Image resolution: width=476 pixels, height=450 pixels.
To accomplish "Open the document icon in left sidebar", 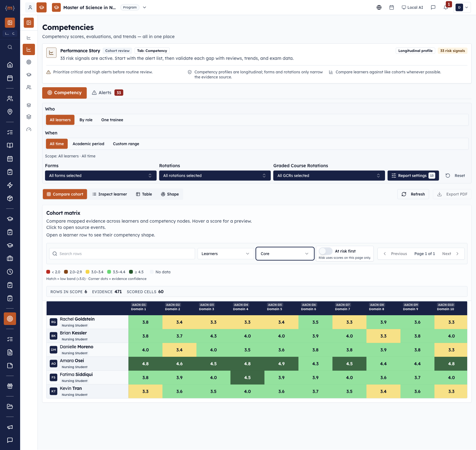I will pos(10,352).
